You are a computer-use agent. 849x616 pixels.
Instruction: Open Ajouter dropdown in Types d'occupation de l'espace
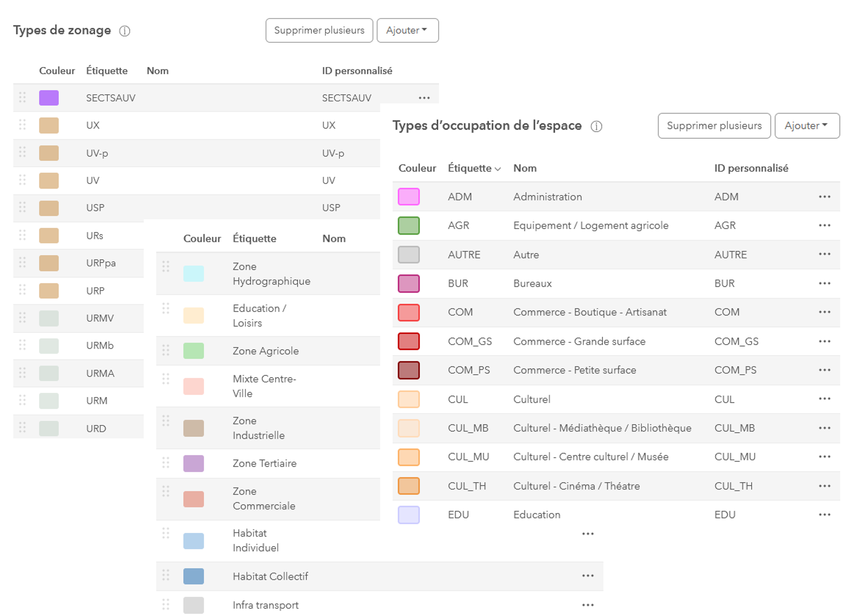point(807,126)
